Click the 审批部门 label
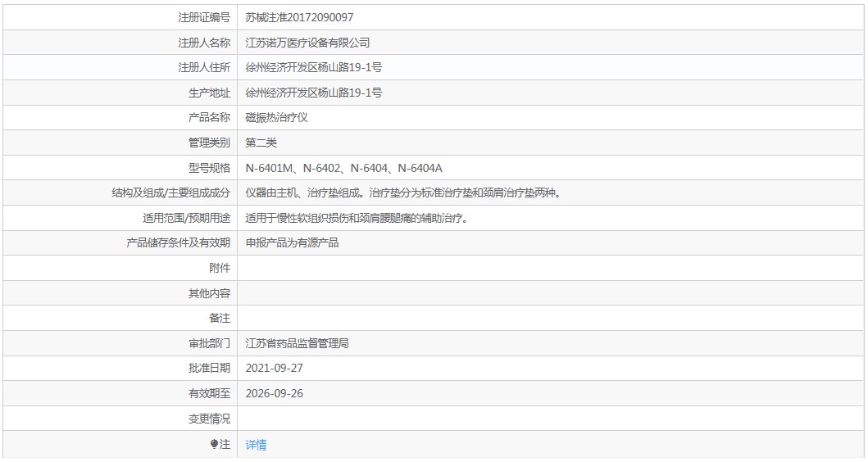 coord(209,343)
